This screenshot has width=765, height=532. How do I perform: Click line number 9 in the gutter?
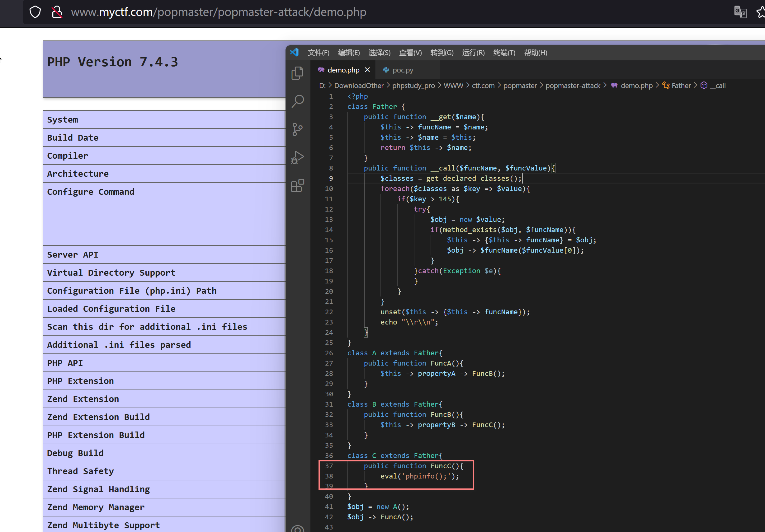click(331, 179)
